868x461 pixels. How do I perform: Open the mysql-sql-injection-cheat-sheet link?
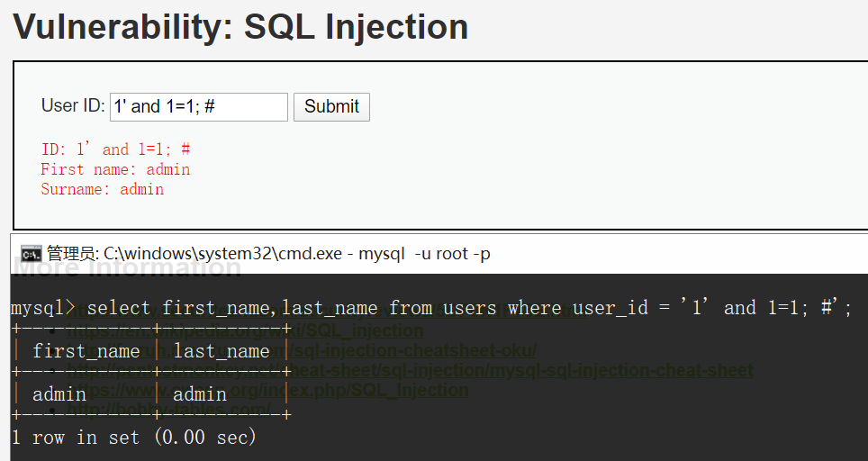click(410, 370)
